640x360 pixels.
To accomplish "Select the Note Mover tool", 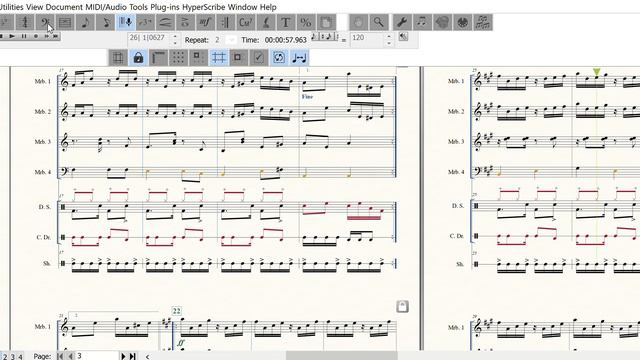I will [422, 22].
